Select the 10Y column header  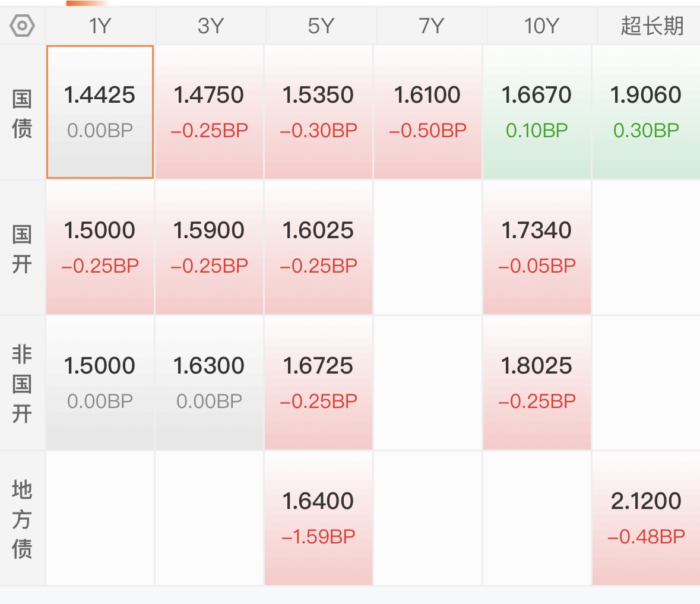pos(541,26)
